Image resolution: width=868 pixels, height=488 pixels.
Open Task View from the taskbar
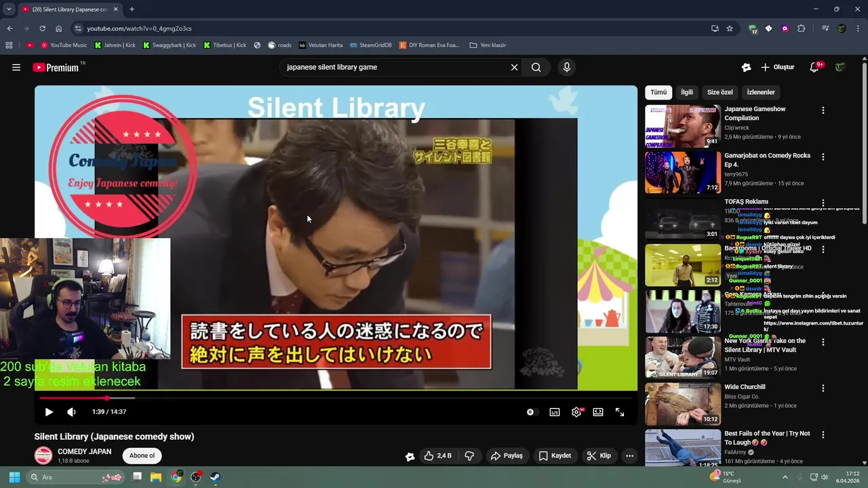[136, 477]
